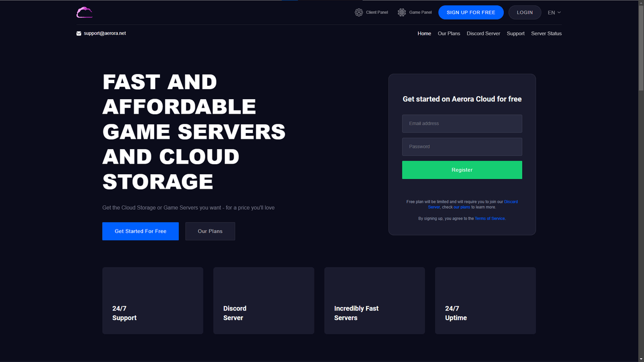This screenshot has height=362, width=644.
Task: Open the Client Panel link
Action: pos(377,12)
